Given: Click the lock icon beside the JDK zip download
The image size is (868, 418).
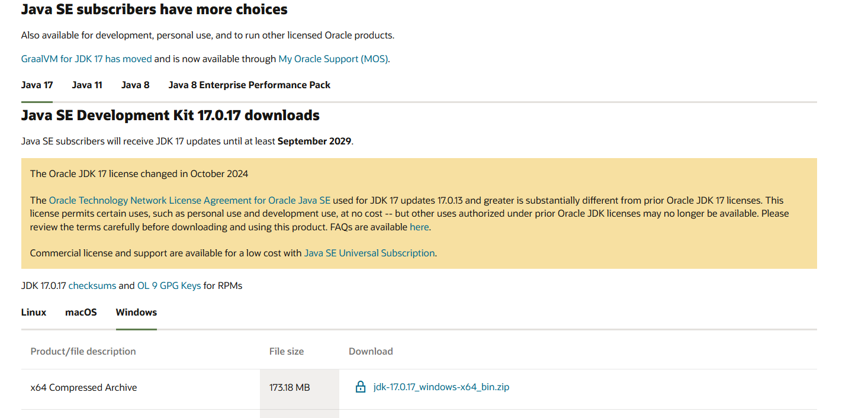Looking at the screenshot, I should 360,387.
